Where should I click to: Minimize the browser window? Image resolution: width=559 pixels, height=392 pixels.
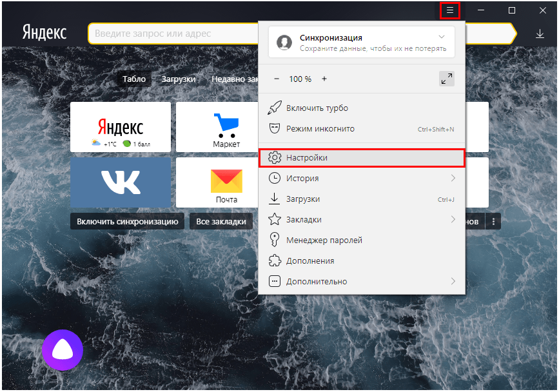481,10
